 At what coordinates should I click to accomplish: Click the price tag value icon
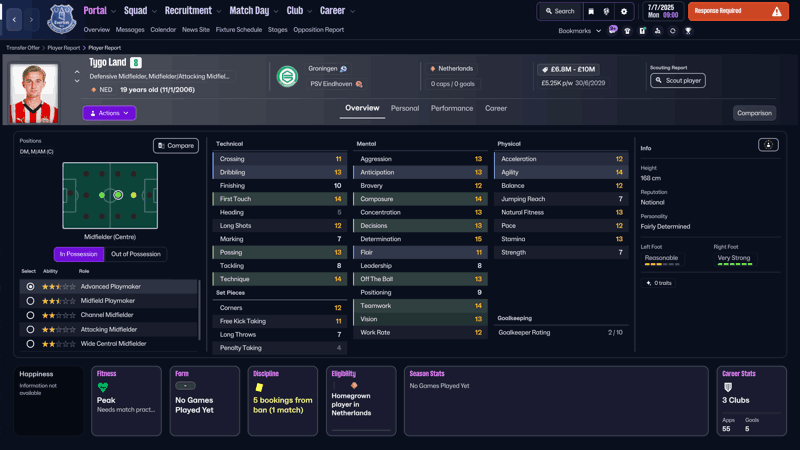coord(545,69)
